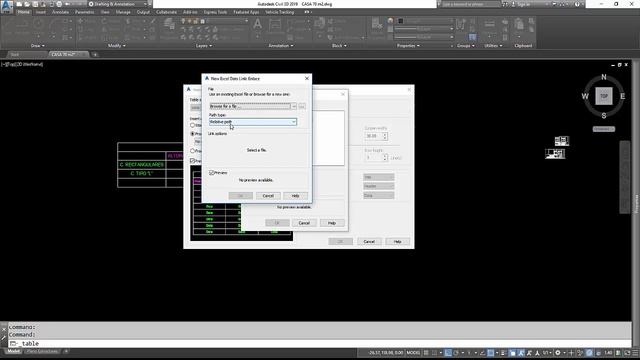Expand the Annotation panel dropdown
This screenshot has height=360, width=640.
tap(281, 46)
